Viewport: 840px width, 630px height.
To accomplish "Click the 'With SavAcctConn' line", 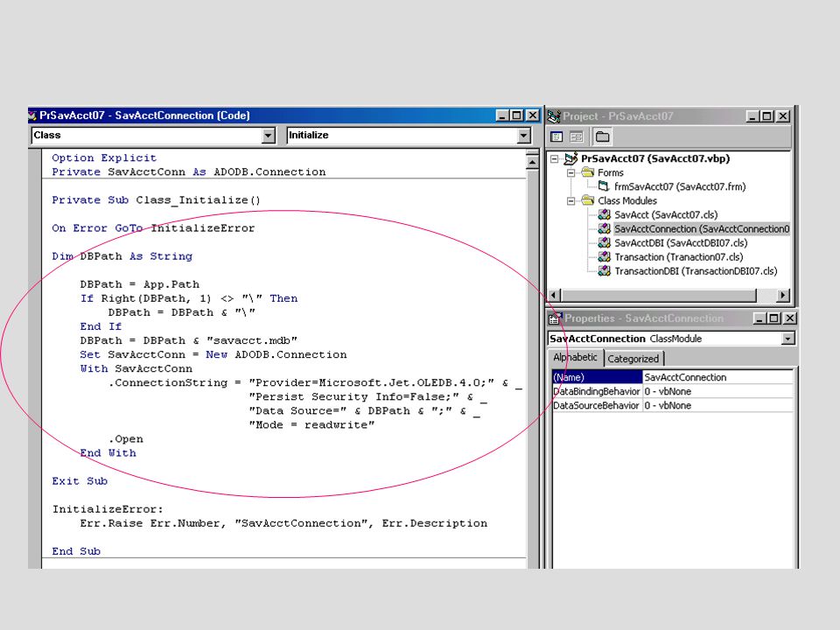I will pos(136,368).
